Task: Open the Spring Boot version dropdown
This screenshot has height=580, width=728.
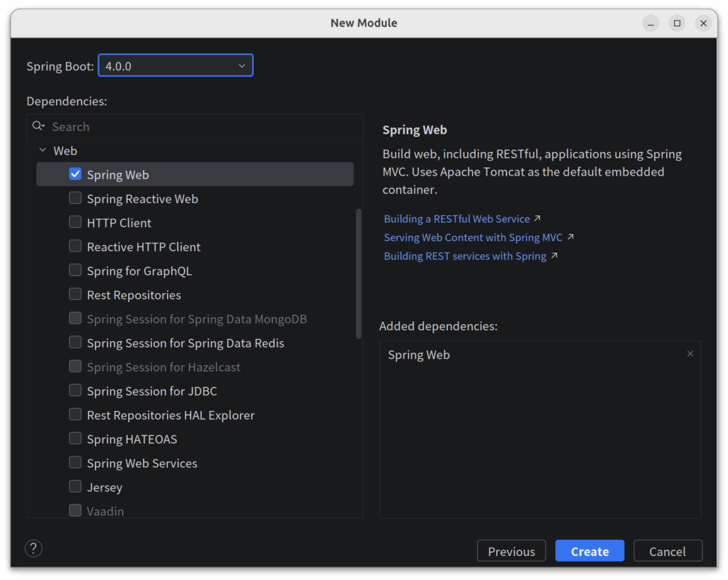Action: pyautogui.click(x=176, y=66)
